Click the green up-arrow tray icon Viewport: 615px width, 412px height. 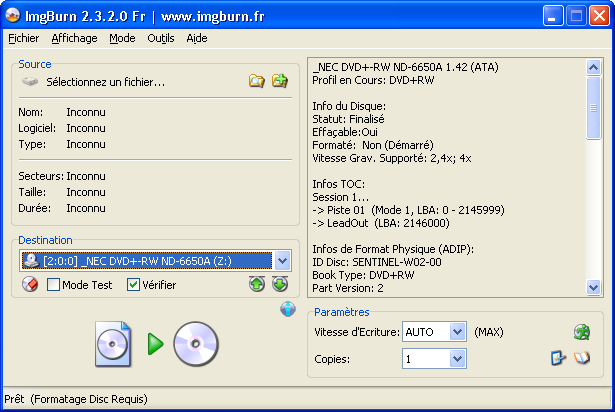coord(257,284)
